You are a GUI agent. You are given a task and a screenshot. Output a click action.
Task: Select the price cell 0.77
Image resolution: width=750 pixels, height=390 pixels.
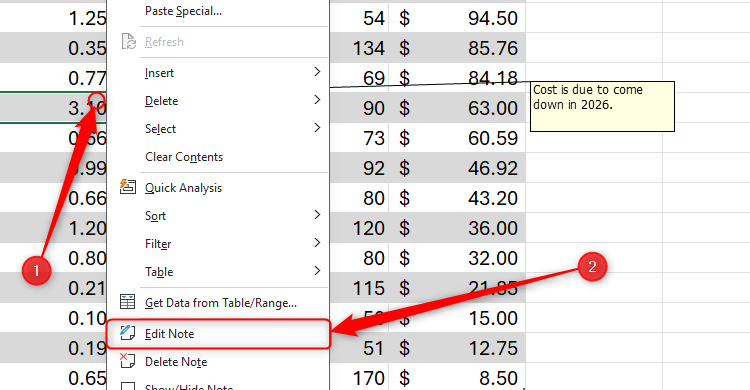point(53,78)
